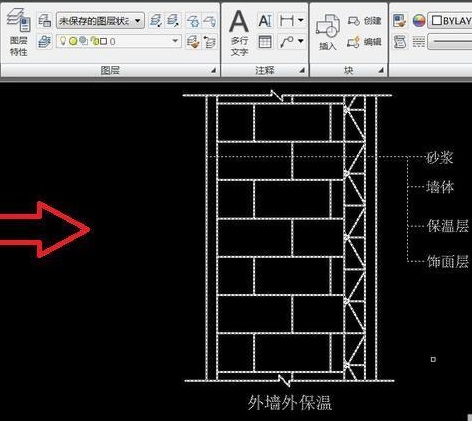
Task: Select the 外墙外保温 title text in the drawing
Action: point(289,402)
